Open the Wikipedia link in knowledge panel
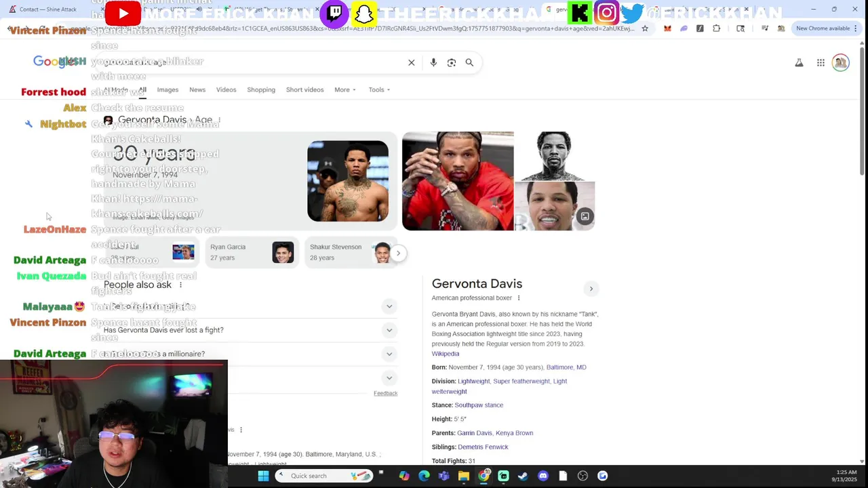The width and height of the screenshot is (868, 488). [x=446, y=354]
